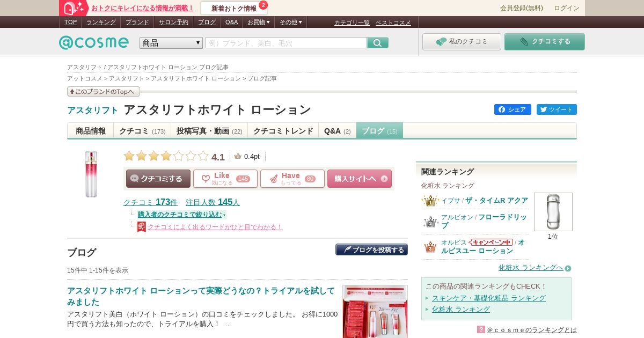
Task: Open クチコミ 173件 link
Action: (x=150, y=202)
